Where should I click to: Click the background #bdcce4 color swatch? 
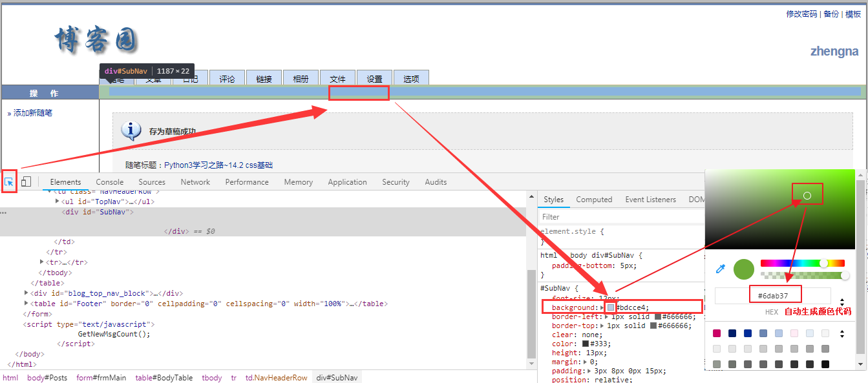pyautogui.click(x=611, y=307)
